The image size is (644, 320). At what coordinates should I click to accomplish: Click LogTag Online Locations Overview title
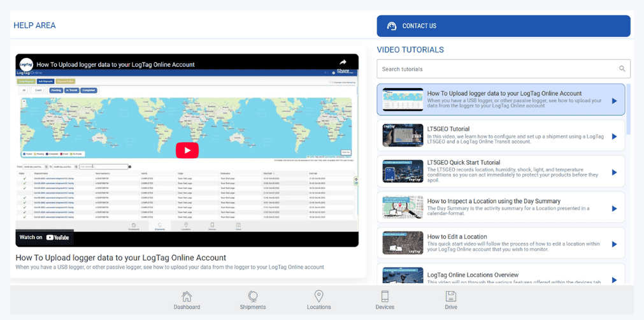(x=473, y=275)
